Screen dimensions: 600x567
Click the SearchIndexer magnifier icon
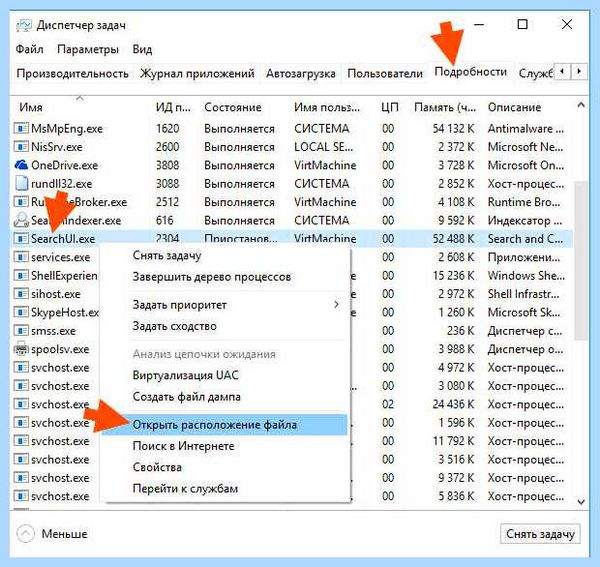(21, 220)
